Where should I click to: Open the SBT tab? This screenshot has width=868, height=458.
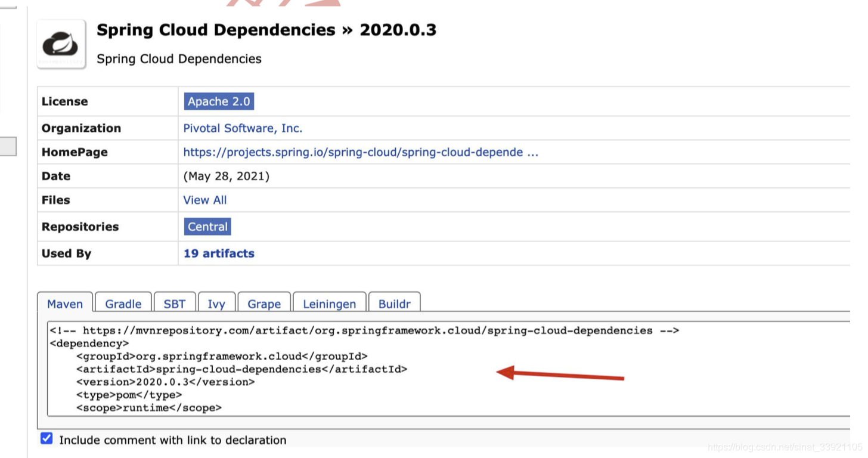point(175,303)
